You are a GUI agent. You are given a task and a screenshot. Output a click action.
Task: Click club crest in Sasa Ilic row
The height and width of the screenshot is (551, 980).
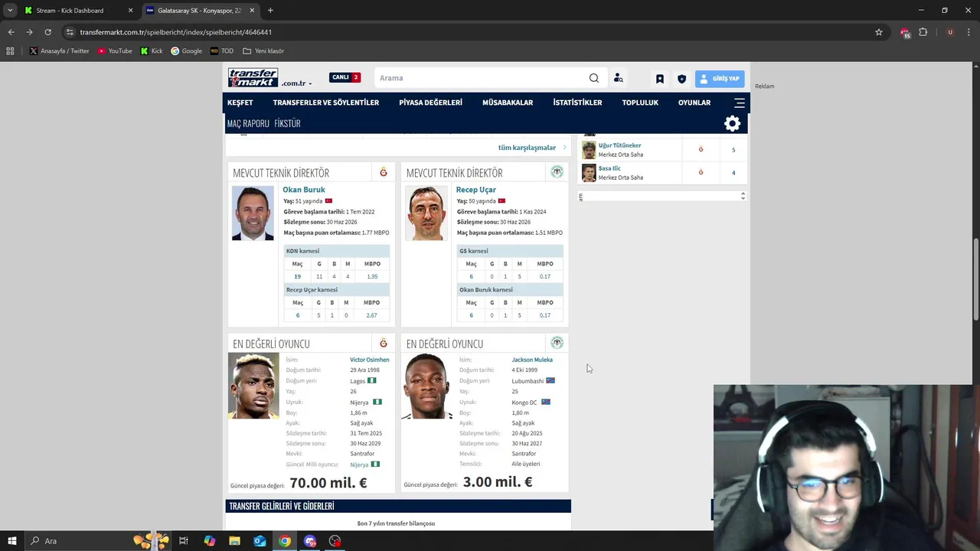(701, 172)
